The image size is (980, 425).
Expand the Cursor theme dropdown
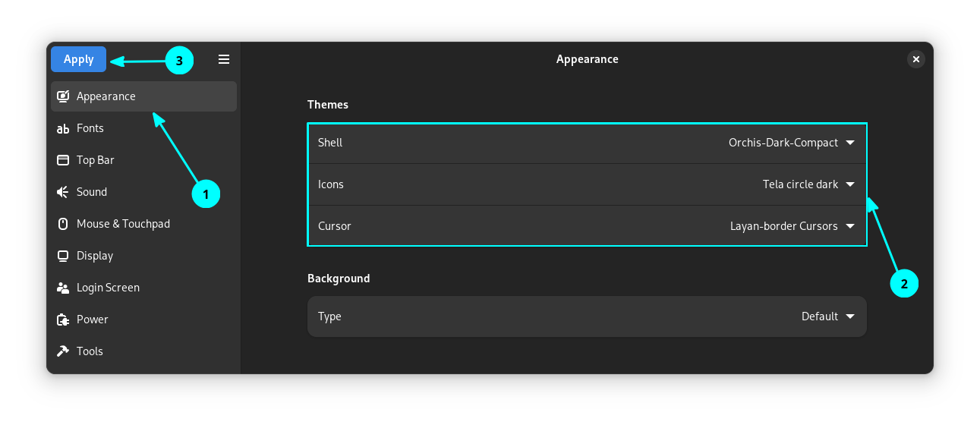[850, 226]
